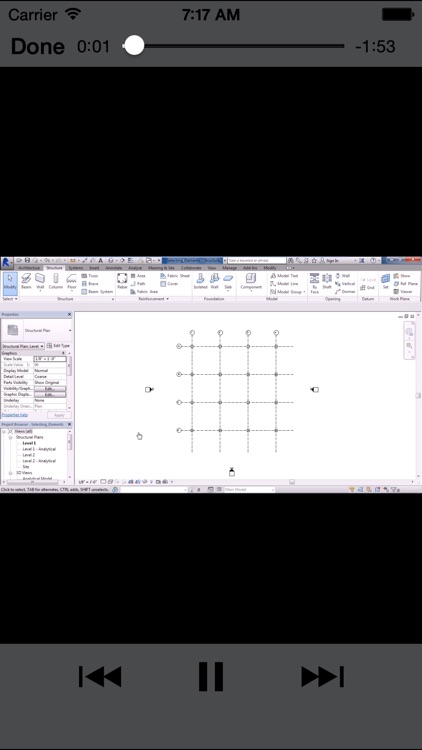Image resolution: width=422 pixels, height=750 pixels.
Task: Select the Slab foundation tool
Action: (x=228, y=282)
